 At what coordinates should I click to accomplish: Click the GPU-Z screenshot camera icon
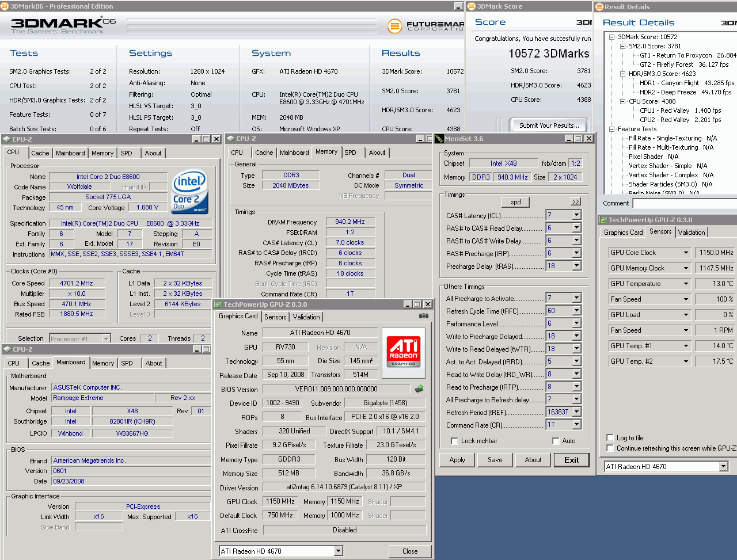tap(423, 316)
